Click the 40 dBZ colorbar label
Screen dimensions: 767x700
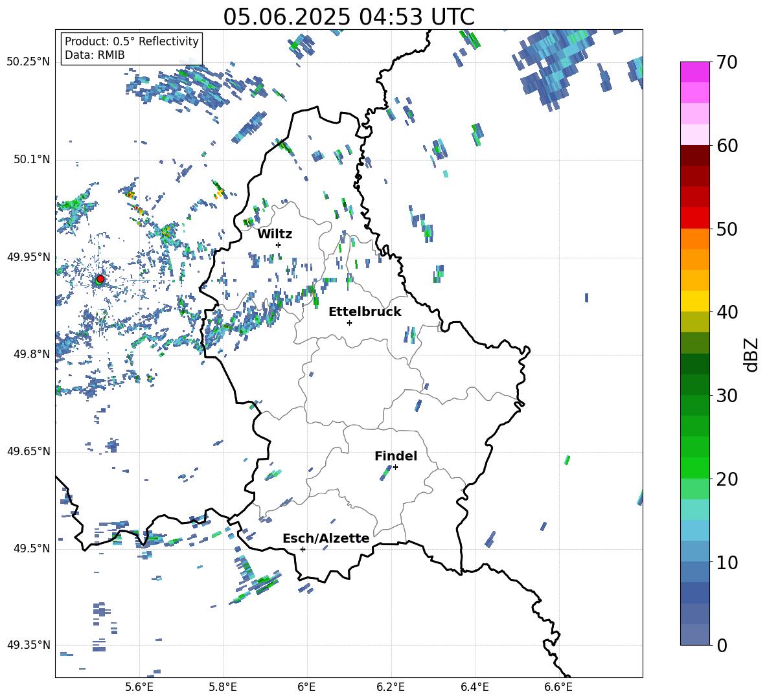click(x=726, y=312)
